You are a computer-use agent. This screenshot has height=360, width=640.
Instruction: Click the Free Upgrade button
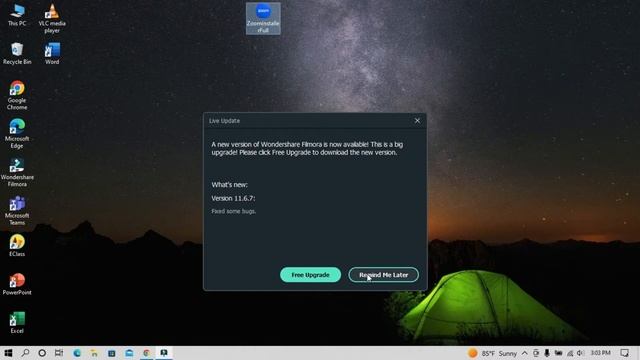(x=310, y=275)
